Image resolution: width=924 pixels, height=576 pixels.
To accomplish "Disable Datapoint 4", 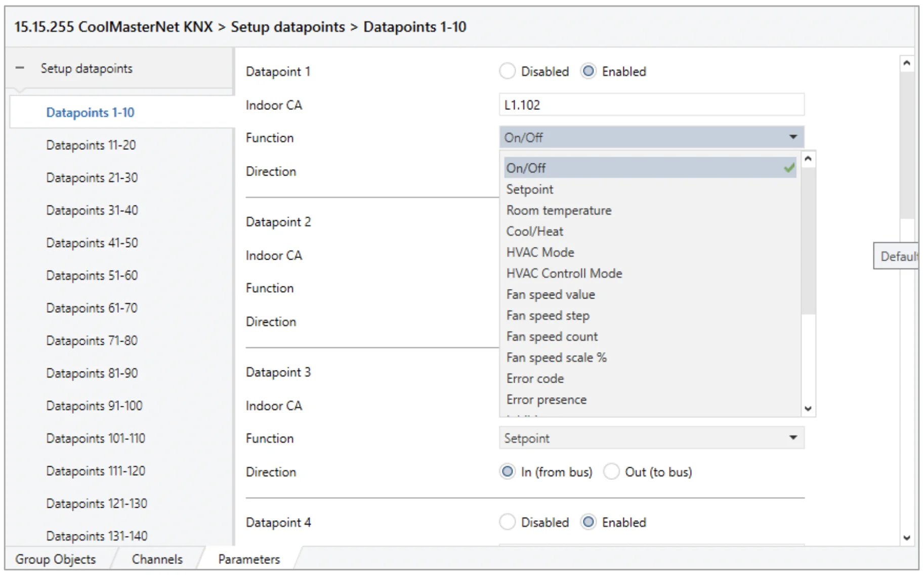I will coord(508,522).
